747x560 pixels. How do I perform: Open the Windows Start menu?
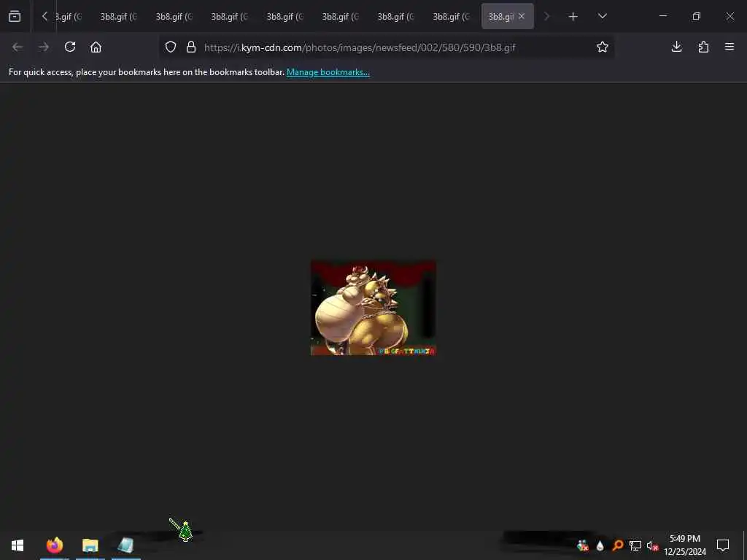pyautogui.click(x=18, y=545)
